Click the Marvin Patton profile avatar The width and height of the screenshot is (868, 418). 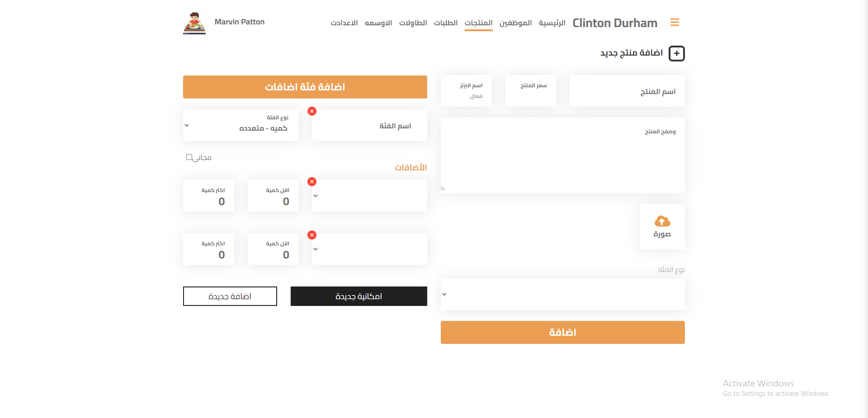pos(194,23)
